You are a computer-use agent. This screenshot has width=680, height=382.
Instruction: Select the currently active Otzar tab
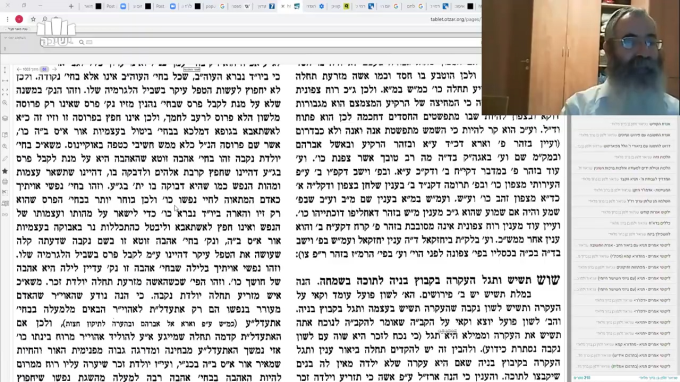290,6
